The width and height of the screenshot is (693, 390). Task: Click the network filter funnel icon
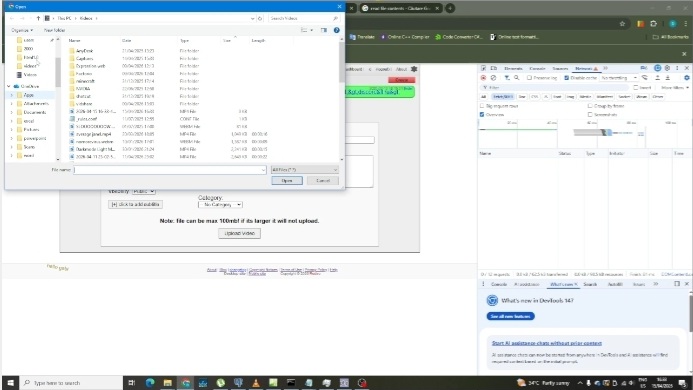(507, 78)
